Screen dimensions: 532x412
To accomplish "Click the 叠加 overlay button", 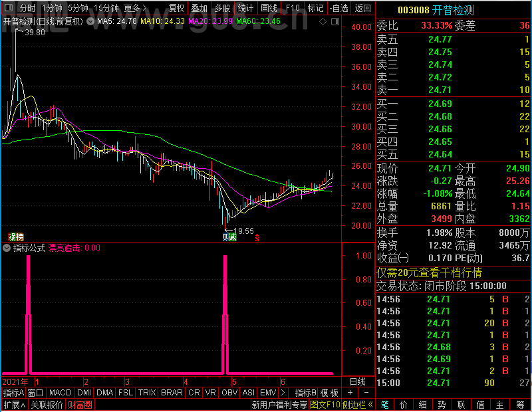I will point(199,8).
